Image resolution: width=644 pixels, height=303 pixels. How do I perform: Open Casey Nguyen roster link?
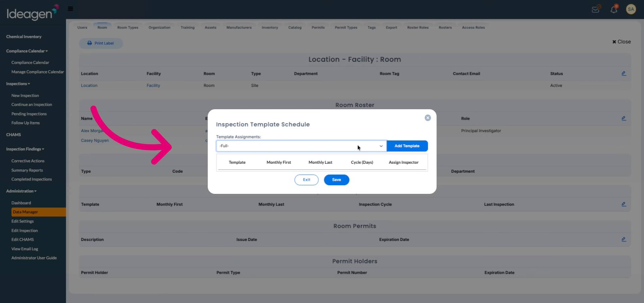click(x=95, y=141)
